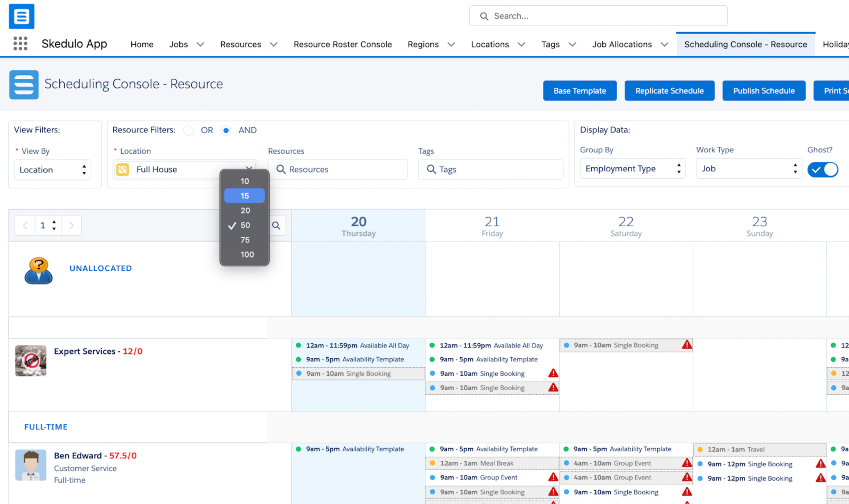Expand the Tags nav chevron
The height and width of the screenshot is (504, 849).
(x=572, y=44)
